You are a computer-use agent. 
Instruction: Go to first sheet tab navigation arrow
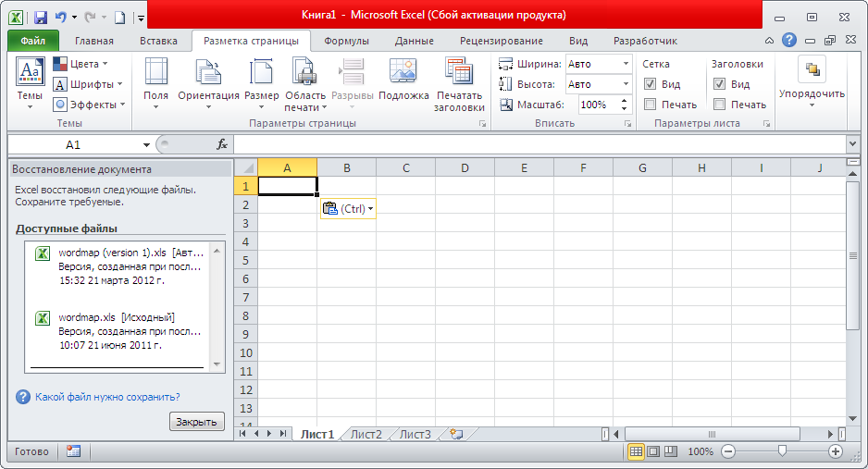click(x=242, y=434)
